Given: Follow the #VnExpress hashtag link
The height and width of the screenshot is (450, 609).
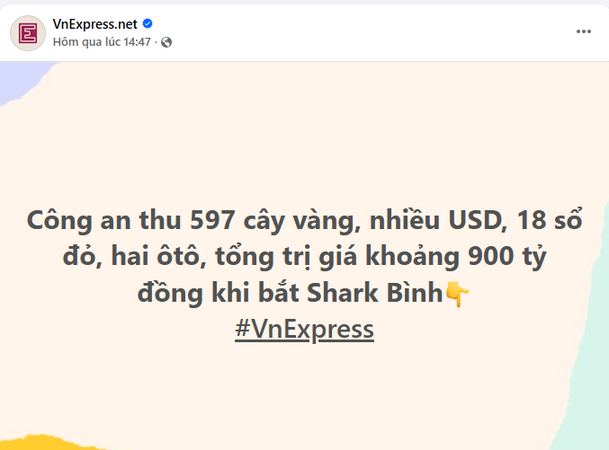Looking at the screenshot, I should 304,329.
